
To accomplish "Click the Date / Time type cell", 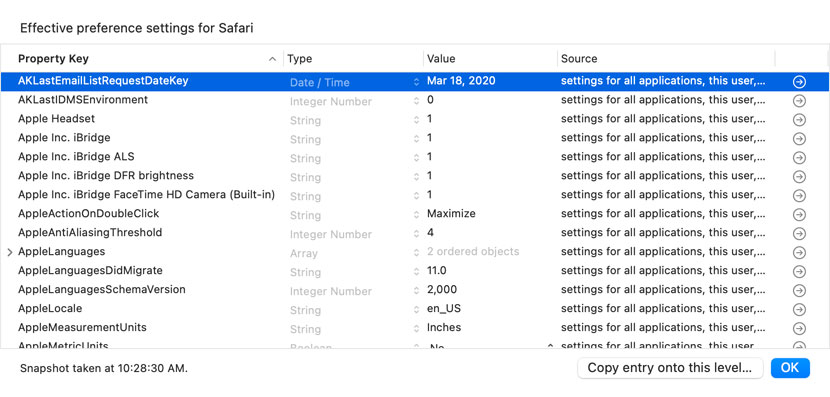I will 320,83.
